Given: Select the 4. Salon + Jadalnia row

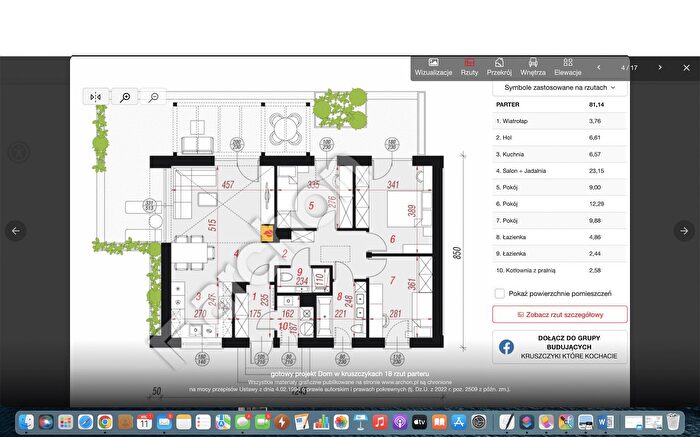Looking at the screenshot, I should pyautogui.click(x=560, y=171).
